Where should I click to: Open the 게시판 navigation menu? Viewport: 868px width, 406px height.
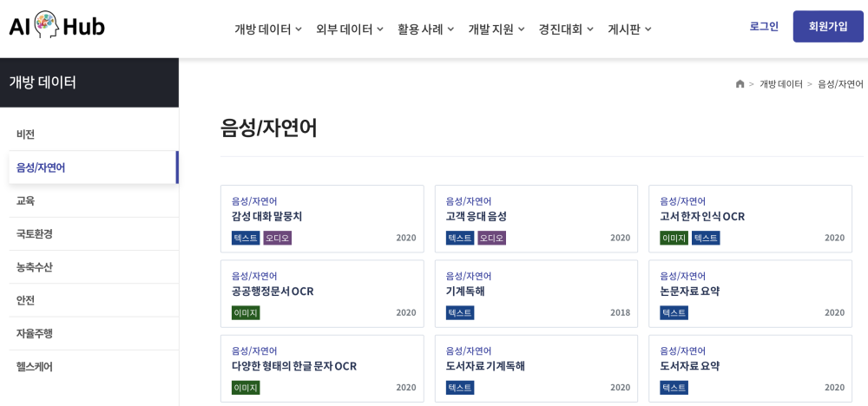coord(629,29)
